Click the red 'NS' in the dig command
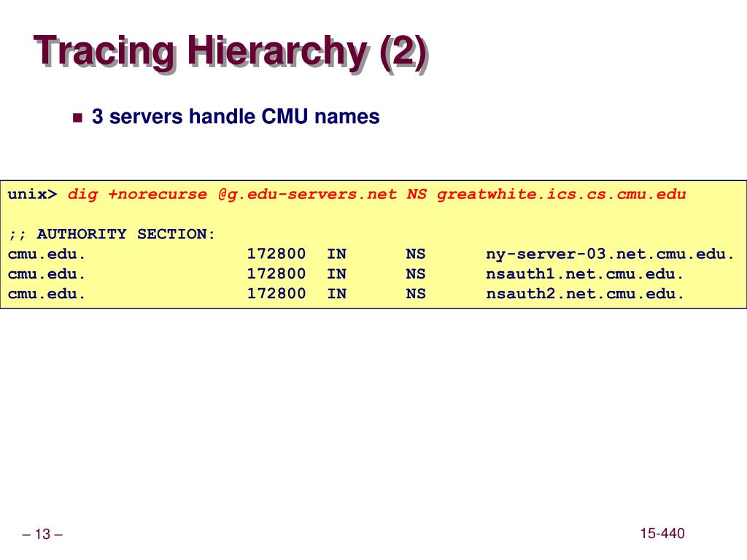The height and width of the screenshot is (560, 747). point(417,194)
